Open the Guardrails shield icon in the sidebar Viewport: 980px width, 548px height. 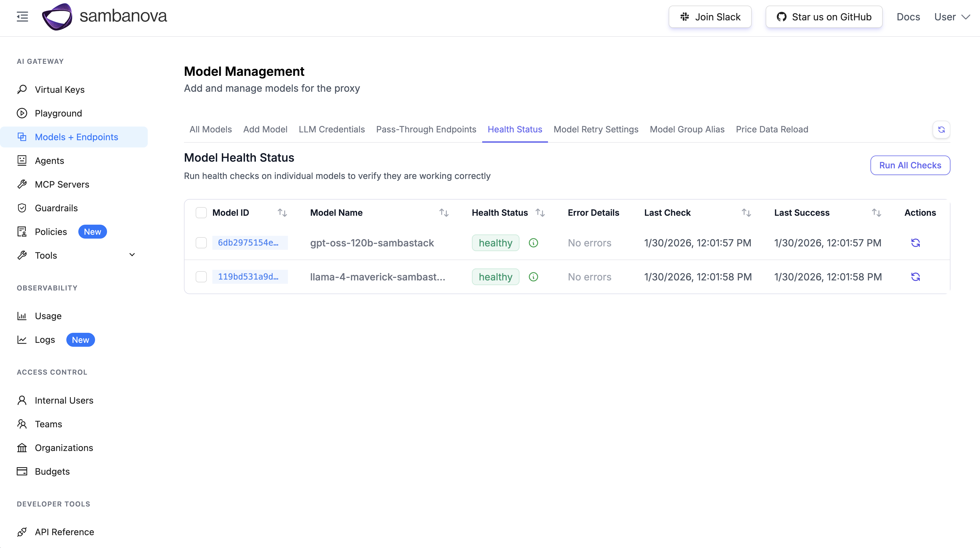[x=22, y=208]
